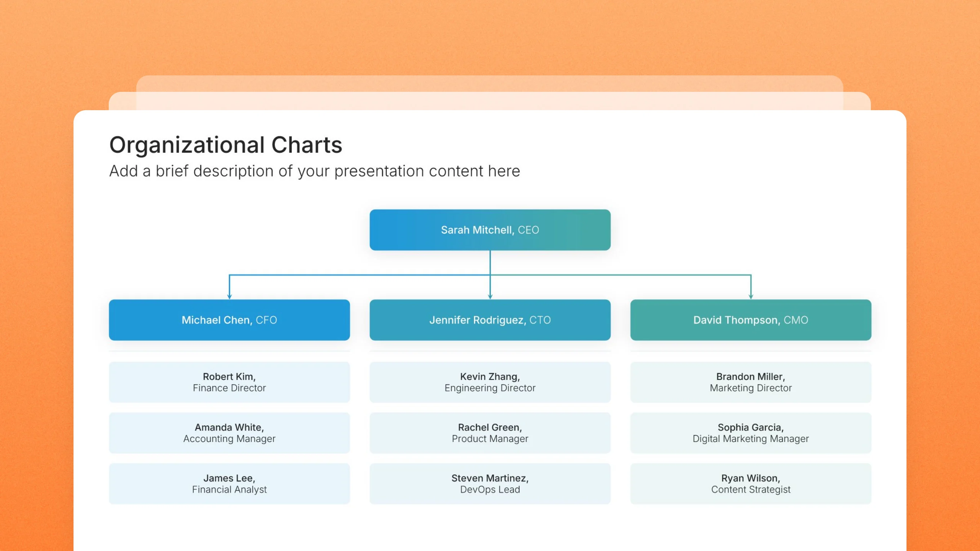Select James Lee, Financial Analyst card
Screen dimensions: 980x551
click(229, 484)
